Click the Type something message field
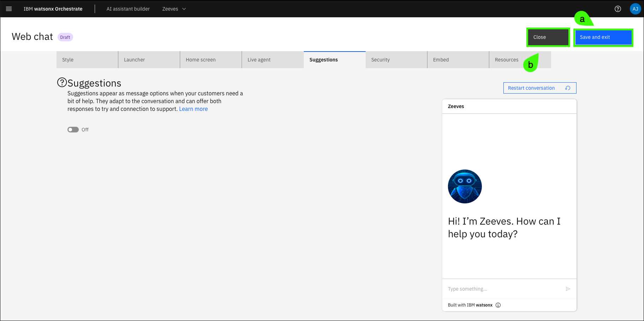 click(503, 289)
